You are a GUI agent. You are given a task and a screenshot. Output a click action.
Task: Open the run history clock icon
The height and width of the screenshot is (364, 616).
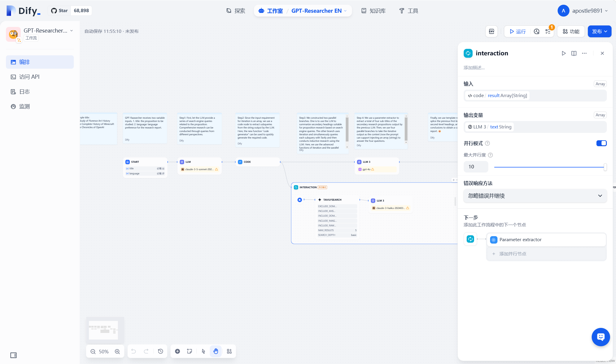(537, 31)
